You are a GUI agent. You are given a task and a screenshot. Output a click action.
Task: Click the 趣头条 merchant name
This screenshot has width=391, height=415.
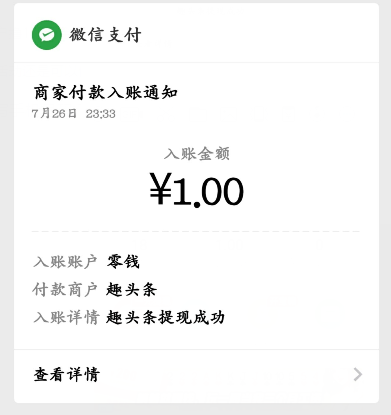click(x=131, y=289)
